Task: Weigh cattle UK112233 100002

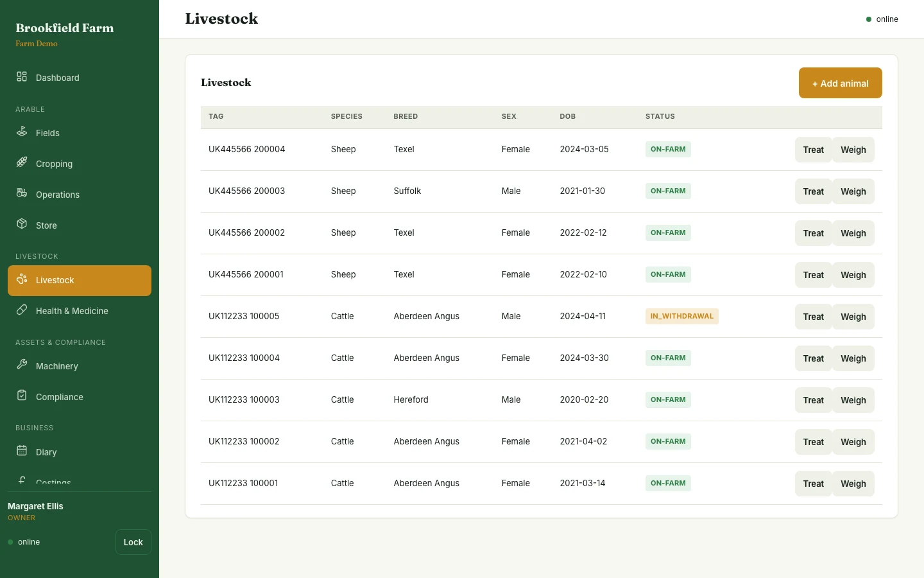Action: 853,442
